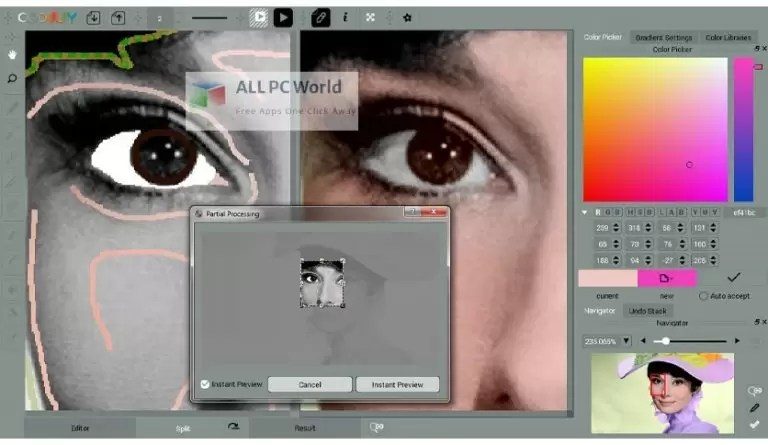768x445 pixels.
Task: Click the striped partial processing play icon
Action: 259,18
